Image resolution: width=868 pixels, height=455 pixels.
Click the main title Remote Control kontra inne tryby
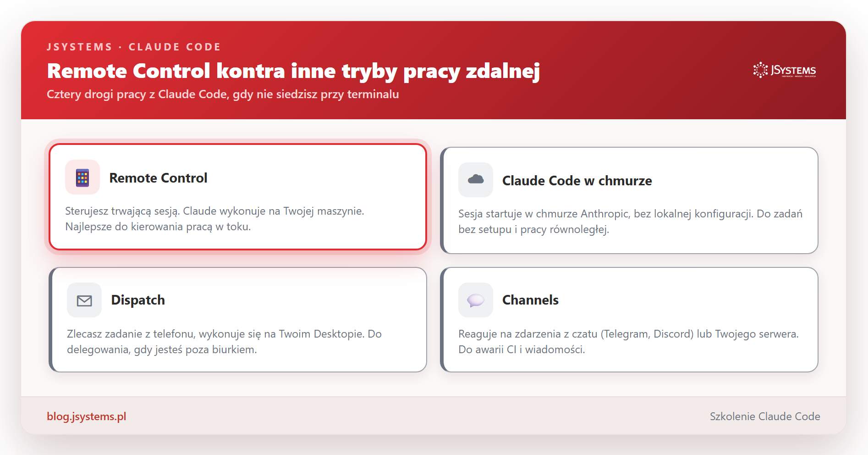click(293, 71)
